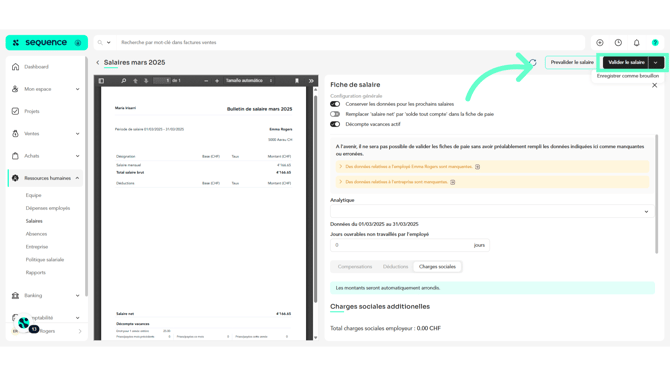Viewport: 670px width, 376px height.
Task: Collapse the Ressources humaines section
Action: click(77, 178)
